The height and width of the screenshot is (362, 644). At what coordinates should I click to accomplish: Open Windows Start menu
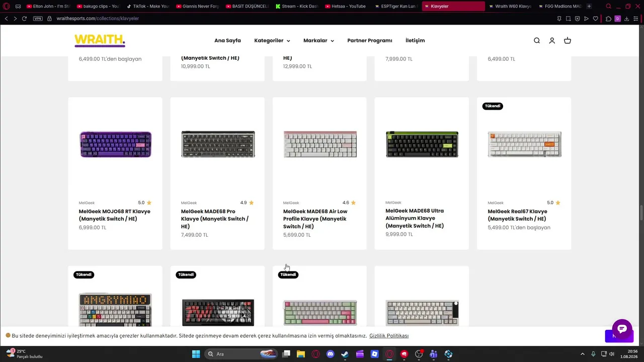(x=196, y=354)
